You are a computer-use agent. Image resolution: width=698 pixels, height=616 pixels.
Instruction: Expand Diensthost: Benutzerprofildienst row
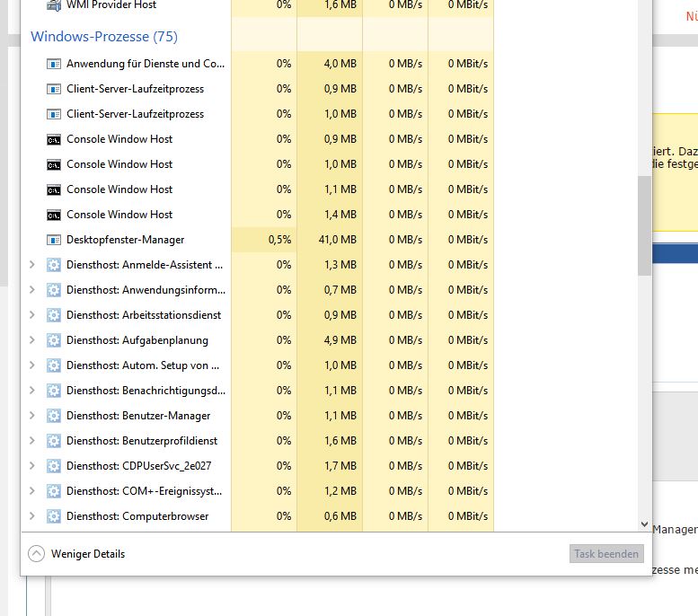pyautogui.click(x=31, y=441)
